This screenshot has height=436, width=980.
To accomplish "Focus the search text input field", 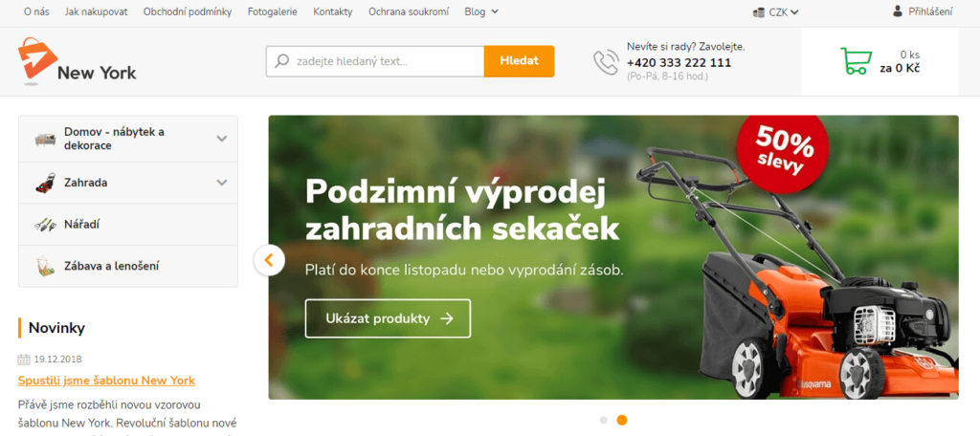I will 389,61.
